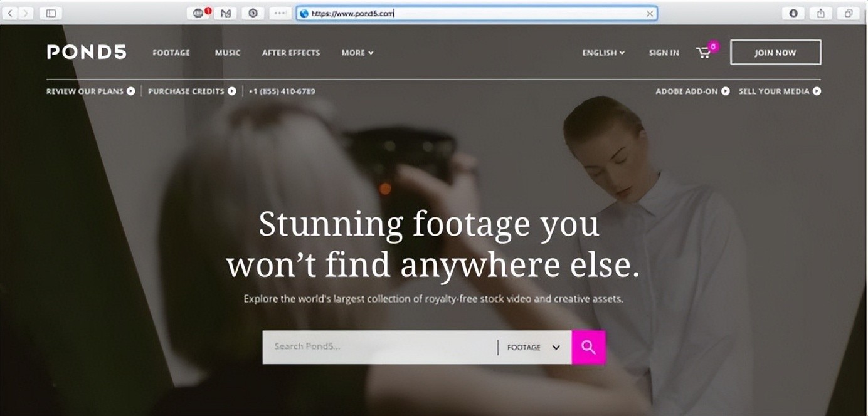Open the shopping cart icon
868x416 pixels.
point(704,53)
